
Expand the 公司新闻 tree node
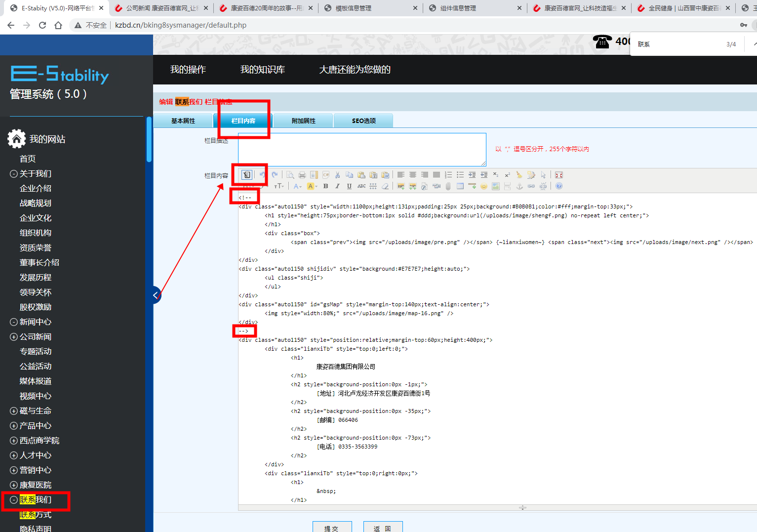(14, 337)
